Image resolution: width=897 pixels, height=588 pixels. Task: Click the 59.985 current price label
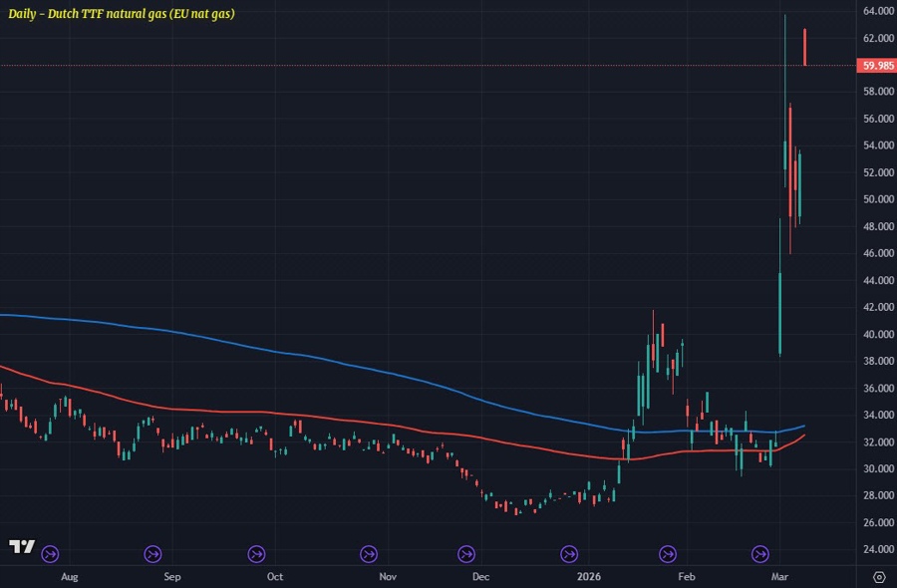pyautogui.click(x=877, y=66)
